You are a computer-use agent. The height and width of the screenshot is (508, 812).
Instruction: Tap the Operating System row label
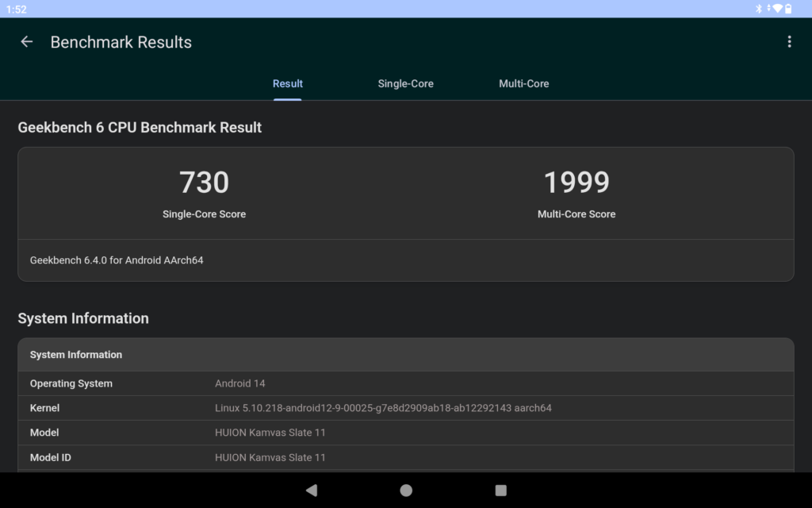click(x=71, y=383)
